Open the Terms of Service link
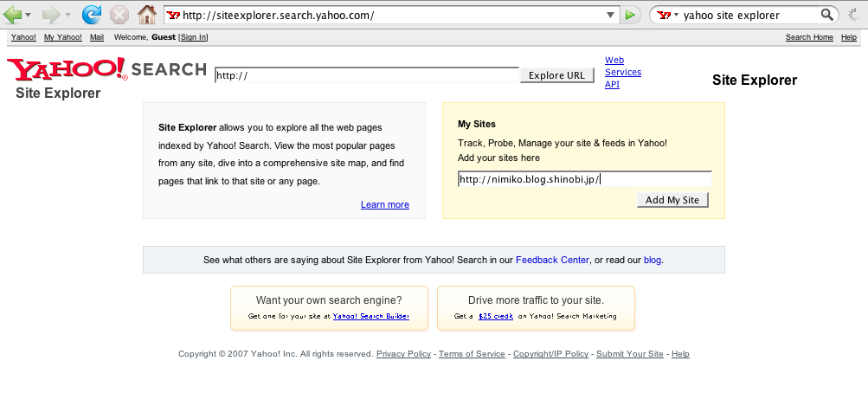The image size is (868, 406). [472, 354]
